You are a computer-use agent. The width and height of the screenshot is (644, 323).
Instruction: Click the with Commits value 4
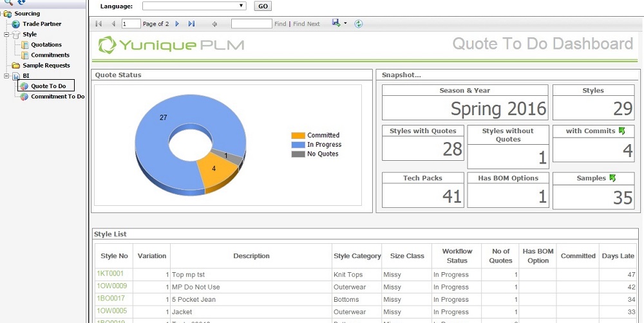point(627,151)
